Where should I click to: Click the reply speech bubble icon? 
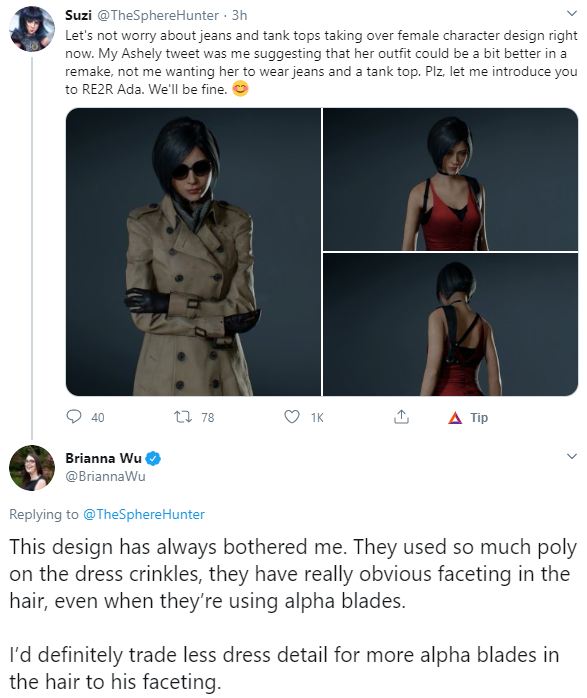click(x=73, y=417)
